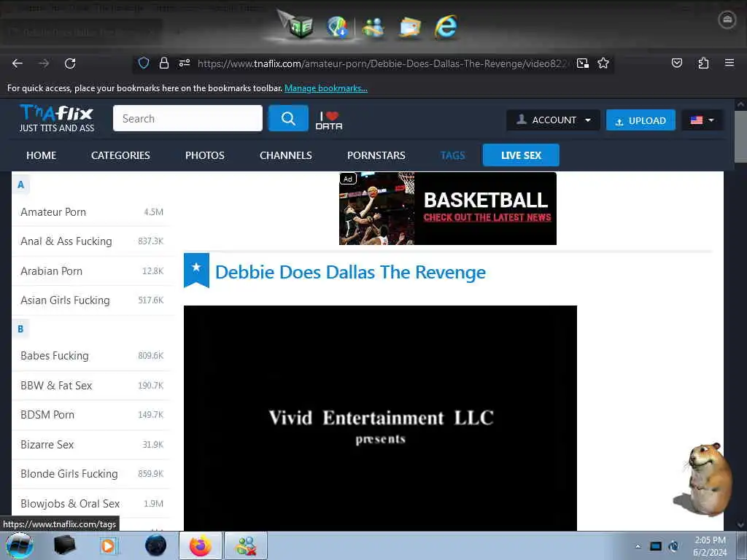Click the browser address bar URL
Image resolution: width=747 pixels, height=560 pixels.
pyautogui.click(x=382, y=63)
